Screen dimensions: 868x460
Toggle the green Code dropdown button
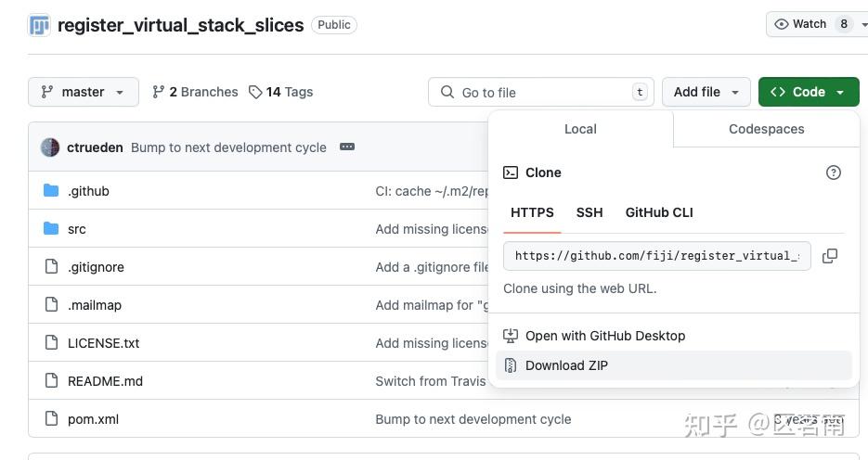tap(808, 92)
